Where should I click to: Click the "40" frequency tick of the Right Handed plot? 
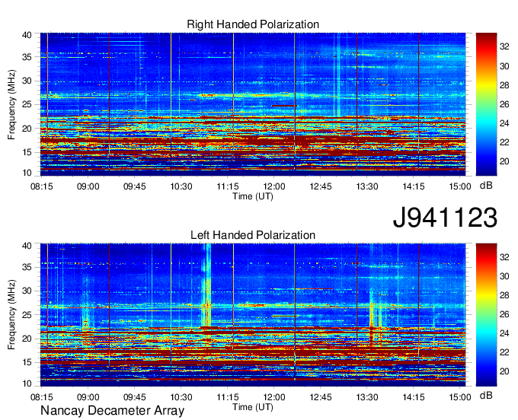pyautogui.click(x=27, y=35)
